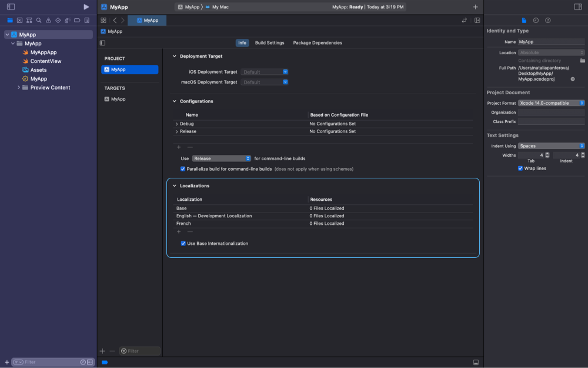Disable Parallelize build for command-line builds
This screenshot has width=588, height=368.
click(x=183, y=169)
